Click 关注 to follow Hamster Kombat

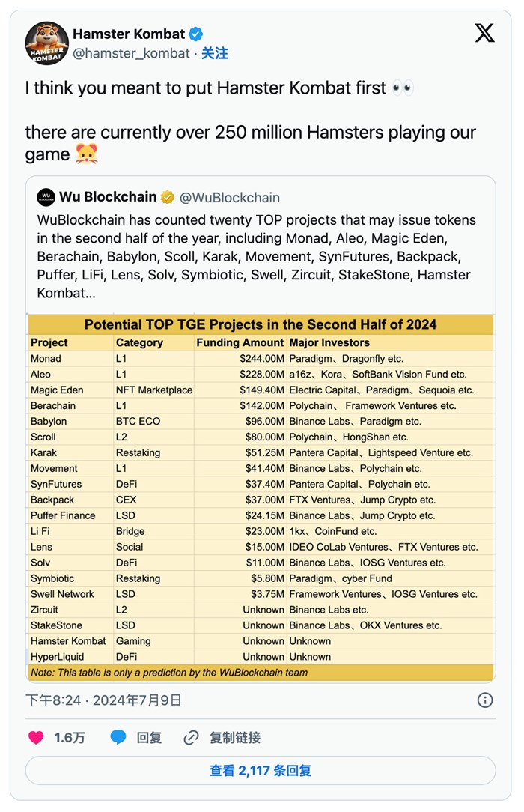pyautogui.click(x=215, y=53)
